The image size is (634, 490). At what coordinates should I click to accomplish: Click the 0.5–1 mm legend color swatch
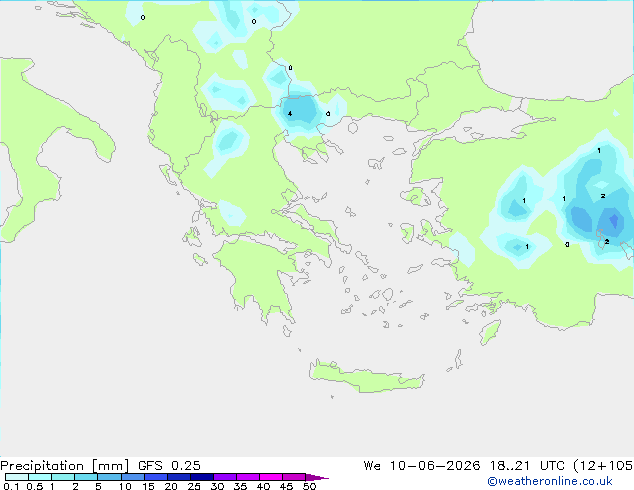(x=40, y=477)
